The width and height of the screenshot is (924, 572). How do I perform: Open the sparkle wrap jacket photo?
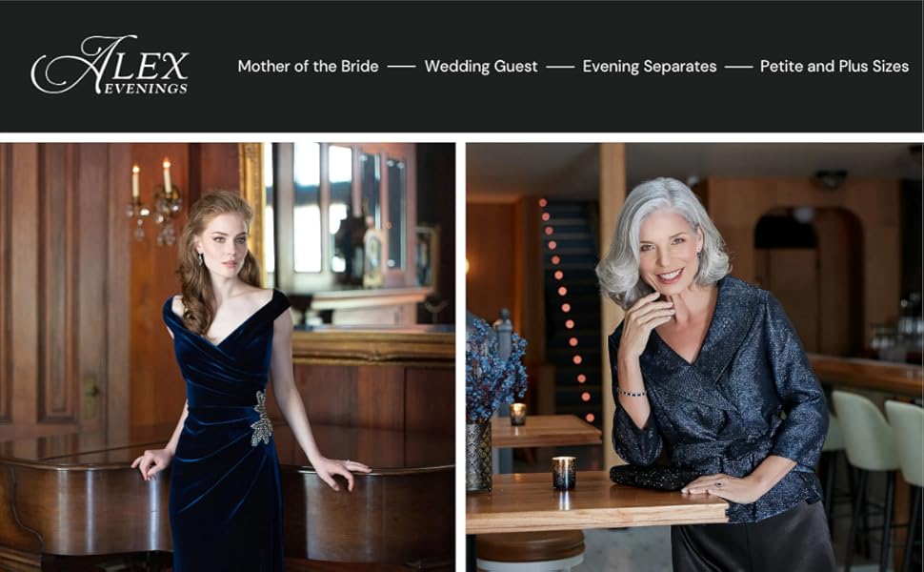click(x=694, y=357)
